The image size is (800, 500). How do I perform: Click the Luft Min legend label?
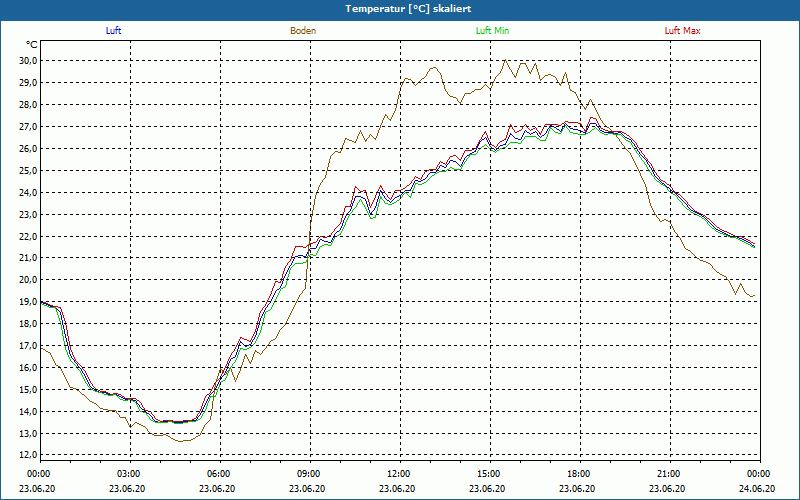492,31
